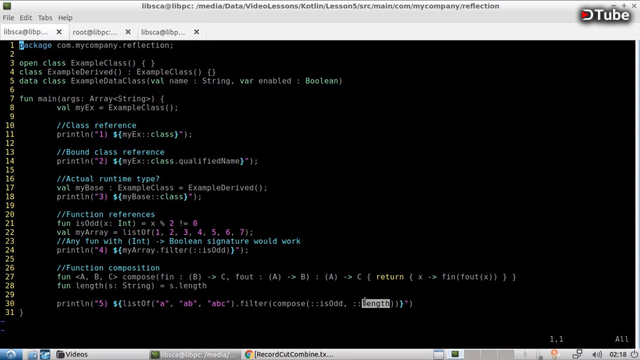Switch to the third libsca@libp terminal tab
Viewport: 640px width, 360px height.
[x=163, y=32]
